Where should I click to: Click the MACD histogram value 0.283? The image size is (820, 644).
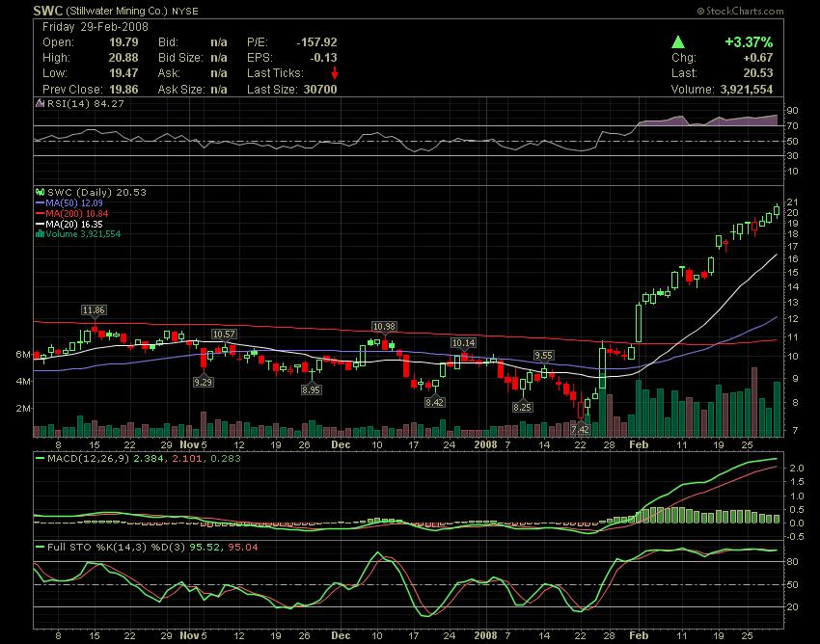(x=226, y=459)
